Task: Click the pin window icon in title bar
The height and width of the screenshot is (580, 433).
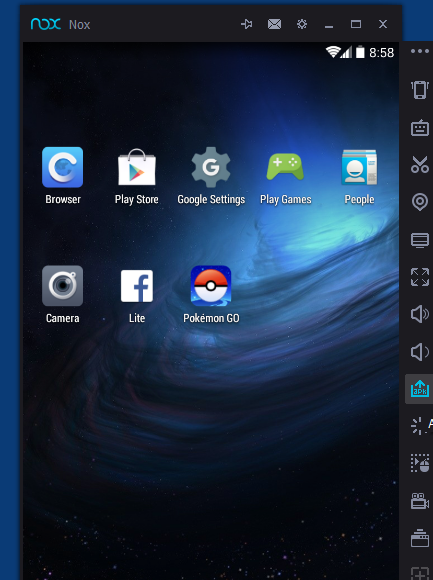Action: [247, 24]
